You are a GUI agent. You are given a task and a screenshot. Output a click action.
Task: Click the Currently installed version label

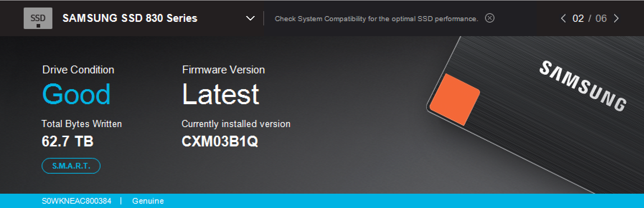236,124
